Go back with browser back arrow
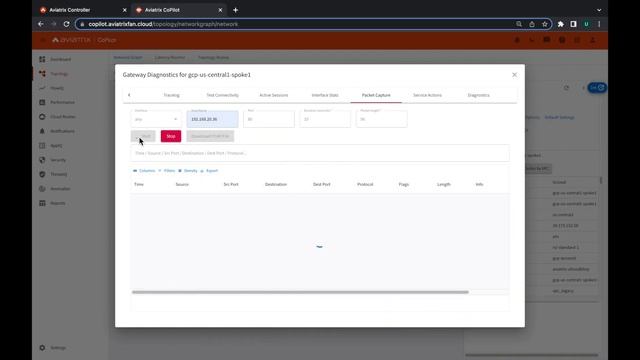Screen dimensions: 640x360 click(41, 24)
